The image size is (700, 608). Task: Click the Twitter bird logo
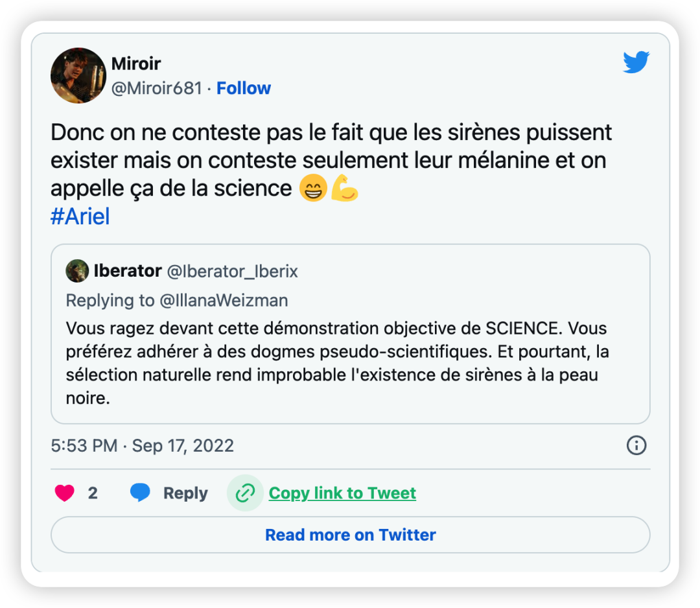[636, 63]
